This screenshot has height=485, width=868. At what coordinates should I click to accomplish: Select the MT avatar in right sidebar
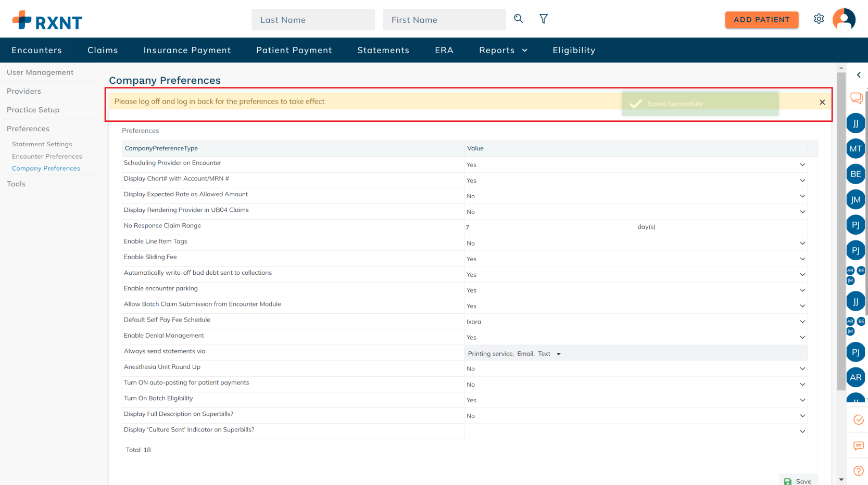click(x=856, y=149)
